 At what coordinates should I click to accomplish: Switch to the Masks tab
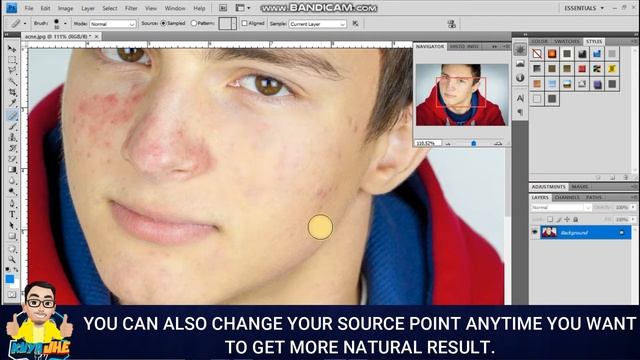click(580, 187)
